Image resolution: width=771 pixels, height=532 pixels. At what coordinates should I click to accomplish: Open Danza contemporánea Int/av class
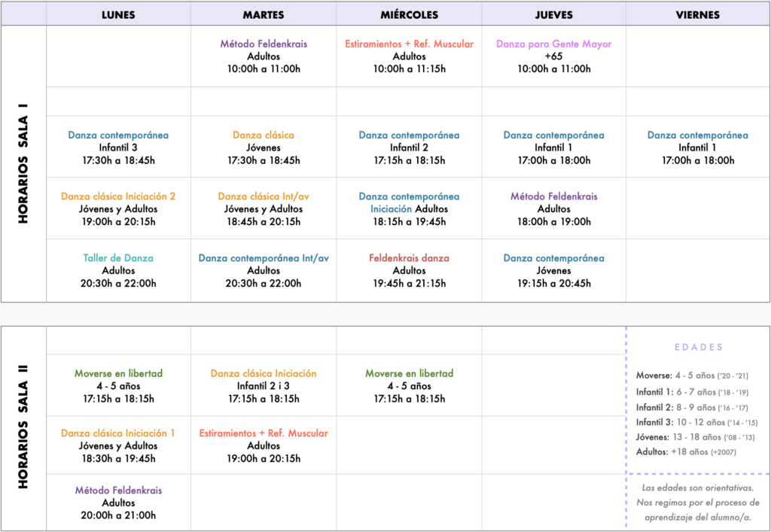pos(264,258)
